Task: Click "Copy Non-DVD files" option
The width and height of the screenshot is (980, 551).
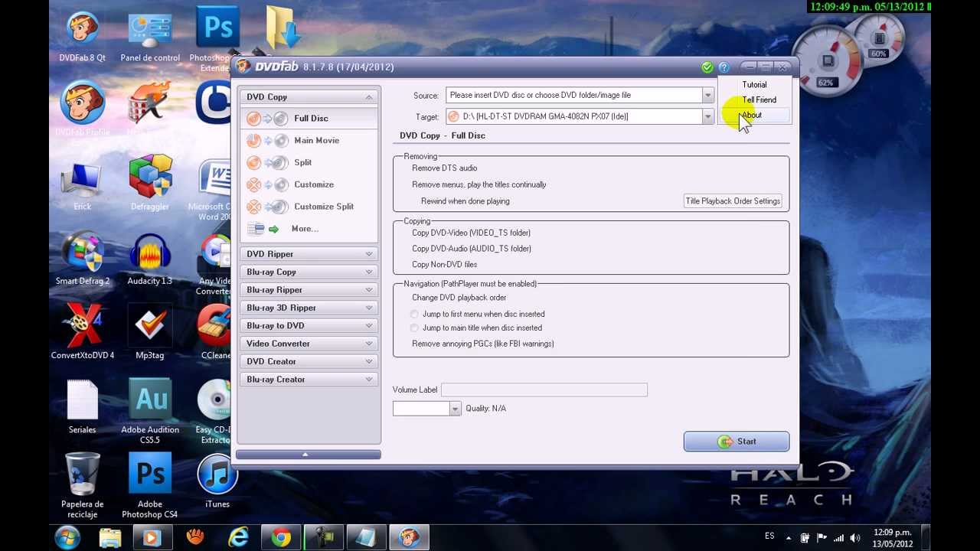Action: pyautogui.click(x=445, y=265)
